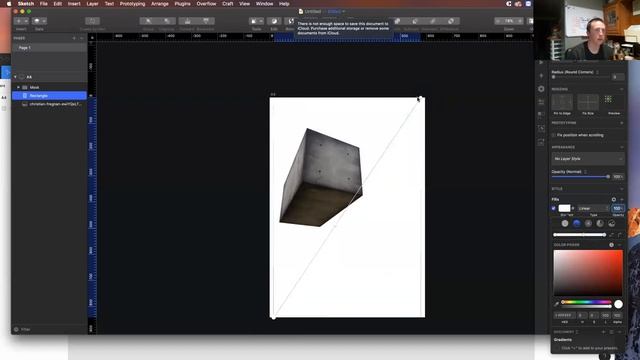The height and width of the screenshot is (360, 640).
Task: Collapse the A4 artboard in layer list
Action: coord(16,77)
